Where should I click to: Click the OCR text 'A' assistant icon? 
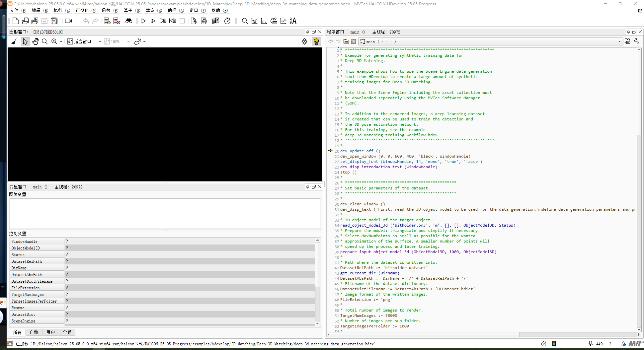tap(293, 21)
